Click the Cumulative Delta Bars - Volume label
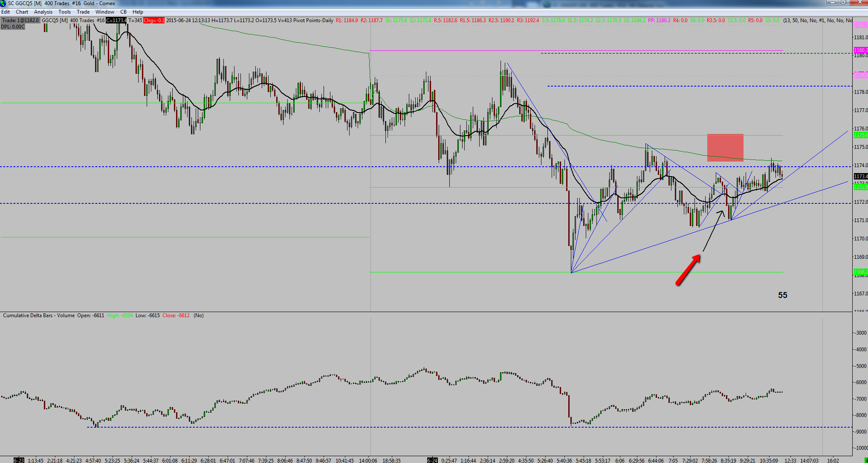Image resolution: width=868 pixels, height=463 pixels. pos(39,315)
